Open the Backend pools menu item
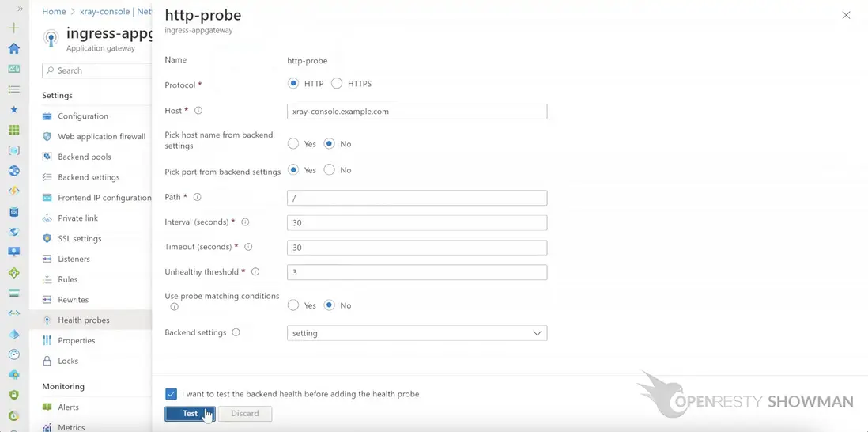 pos(84,157)
